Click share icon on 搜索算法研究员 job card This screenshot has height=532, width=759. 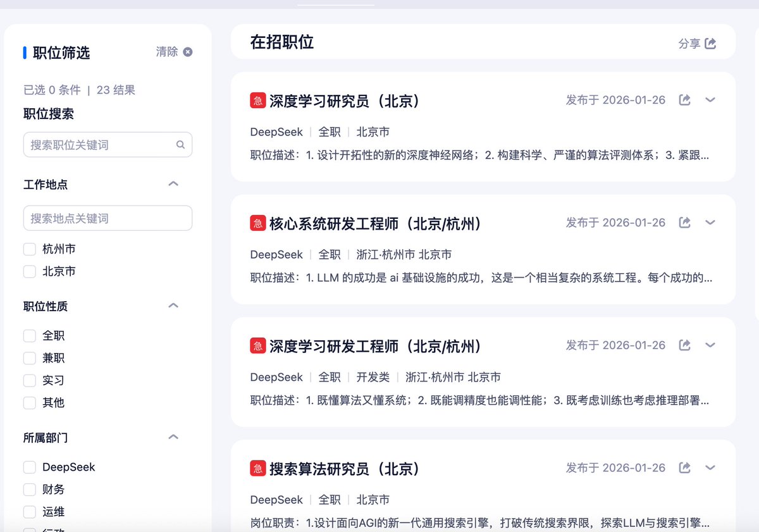(x=684, y=468)
